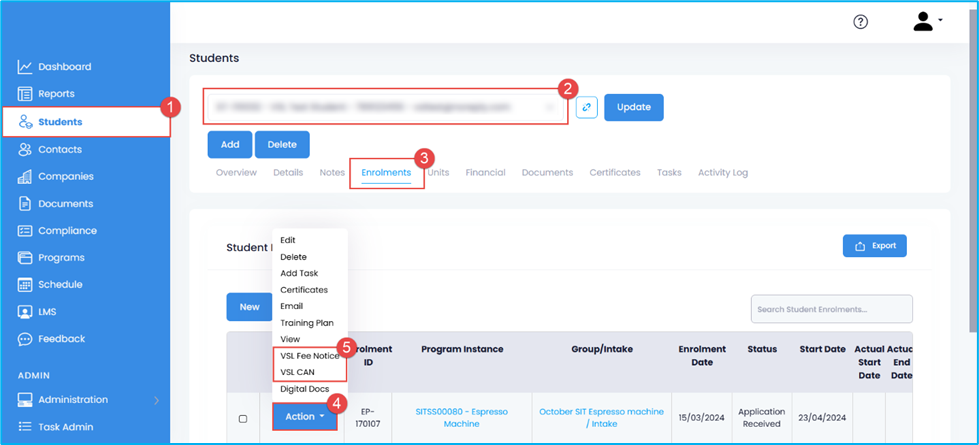
Task: Open the student selection dropdown
Action: (x=385, y=106)
